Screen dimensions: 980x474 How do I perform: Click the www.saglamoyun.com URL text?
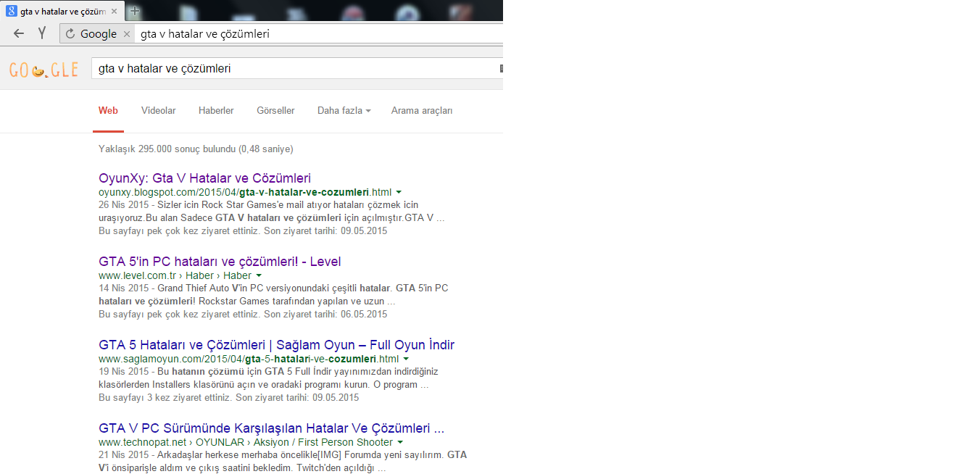coord(249,359)
